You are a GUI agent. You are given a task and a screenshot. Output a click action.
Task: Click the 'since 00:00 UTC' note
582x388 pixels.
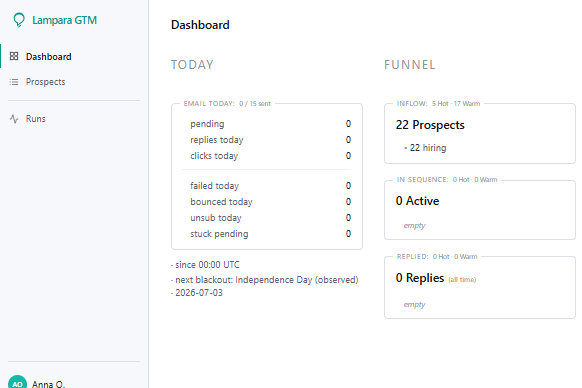[207, 265]
